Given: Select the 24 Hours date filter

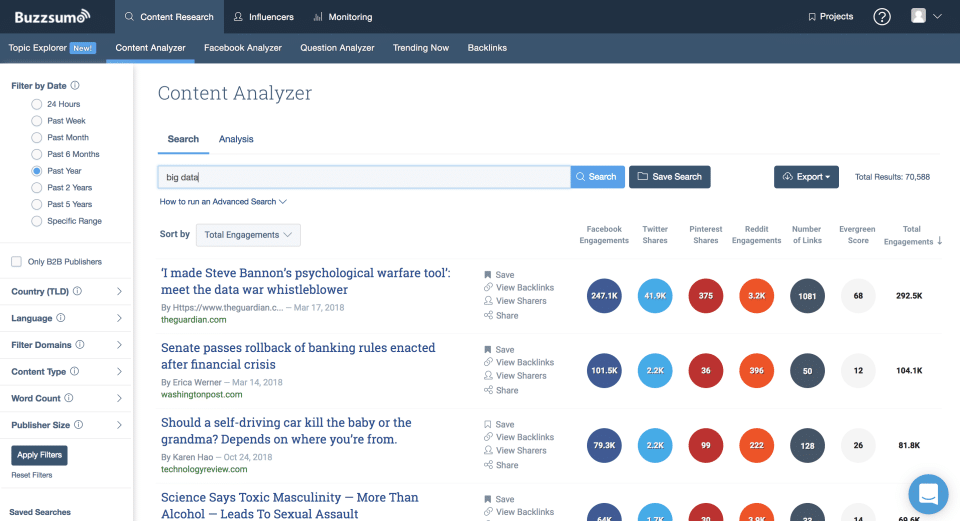Looking at the screenshot, I should pyautogui.click(x=37, y=104).
